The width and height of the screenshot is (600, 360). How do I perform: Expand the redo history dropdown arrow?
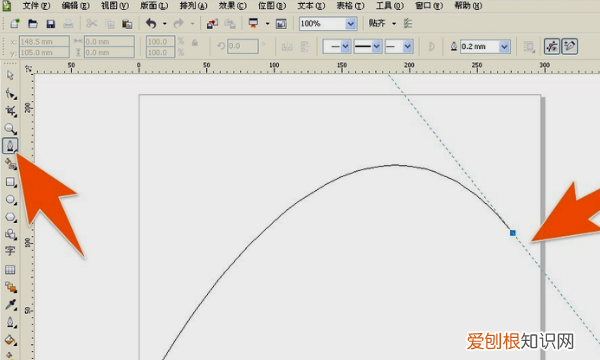pyautogui.click(x=192, y=24)
